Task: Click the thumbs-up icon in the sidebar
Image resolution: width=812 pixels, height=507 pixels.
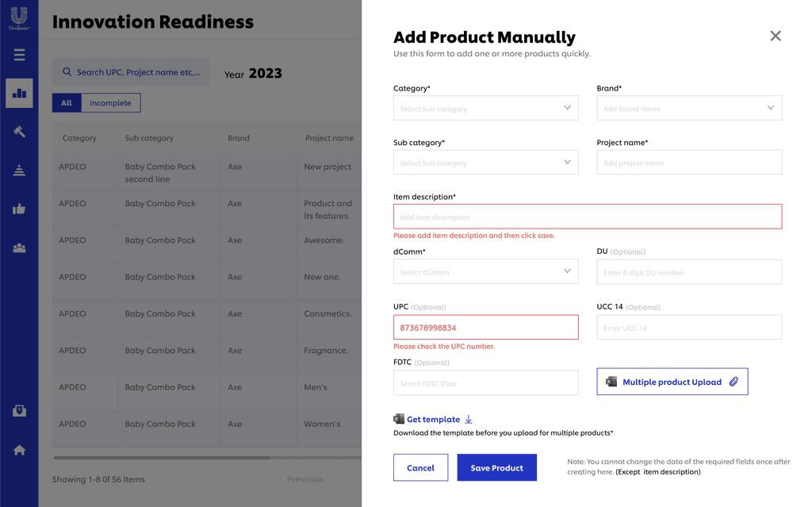Action: pos(19,209)
